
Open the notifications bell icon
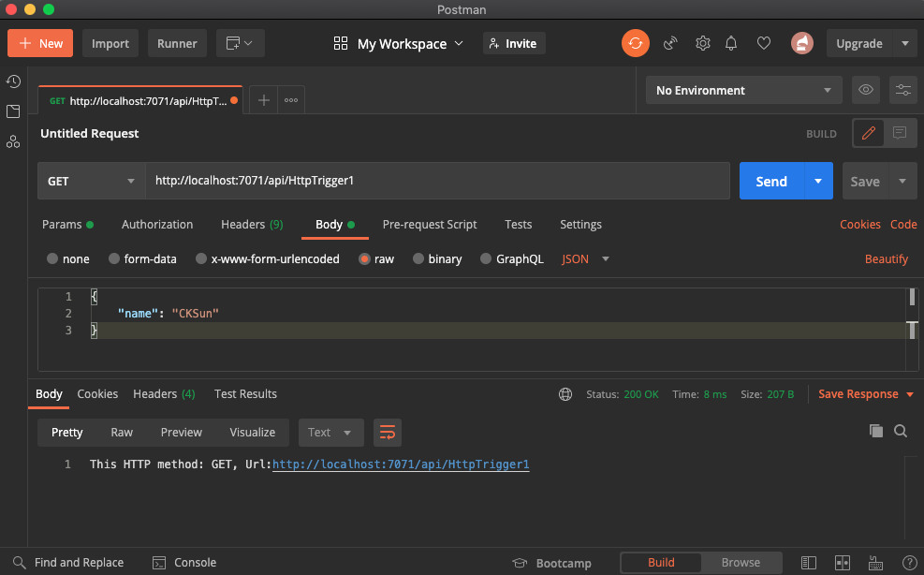pyautogui.click(x=731, y=43)
